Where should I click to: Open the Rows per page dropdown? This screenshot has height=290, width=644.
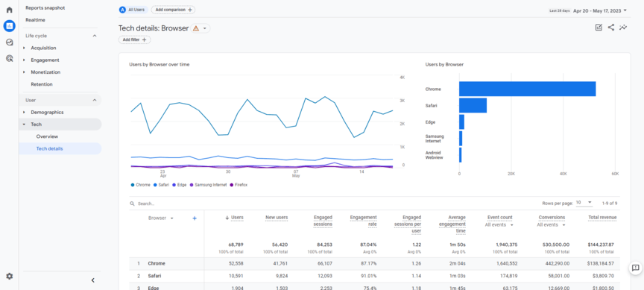pyautogui.click(x=584, y=203)
